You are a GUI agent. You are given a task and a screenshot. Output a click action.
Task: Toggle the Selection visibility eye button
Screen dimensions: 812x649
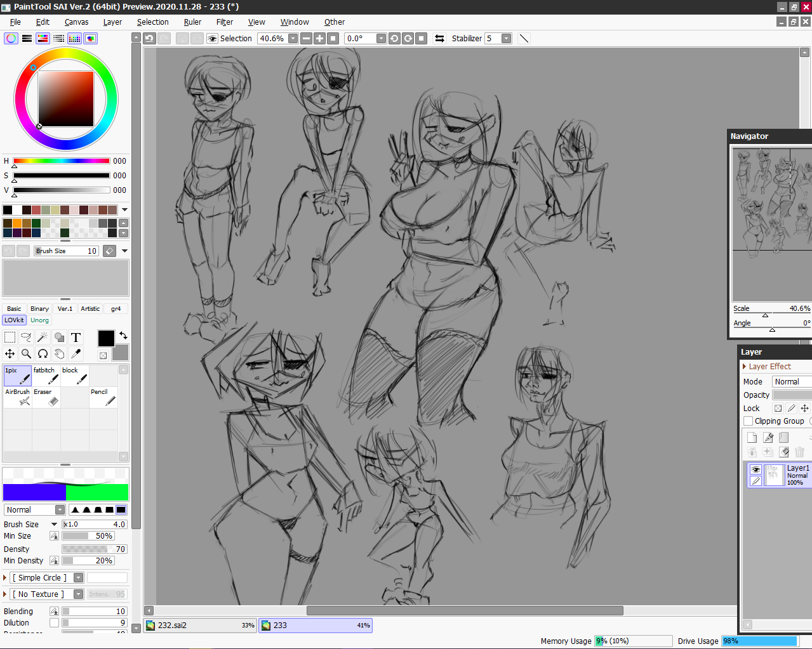pyautogui.click(x=213, y=39)
